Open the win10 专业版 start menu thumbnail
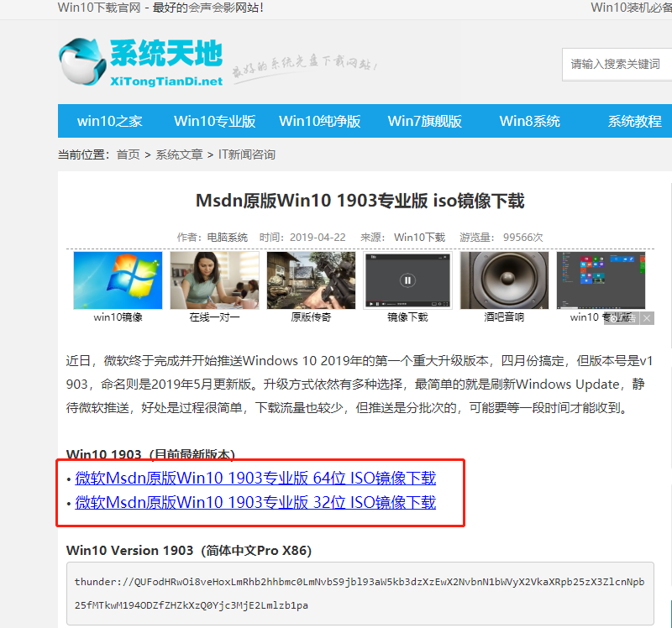 [601, 280]
